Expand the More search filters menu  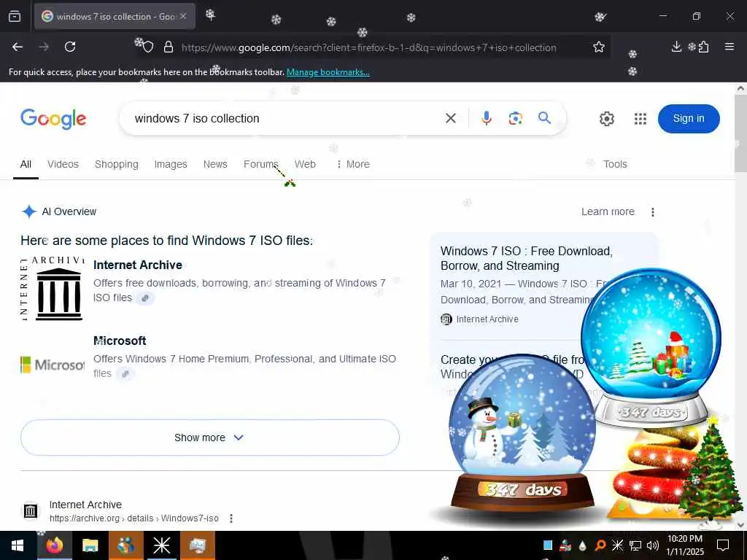pyautogui.click(x=353, y=164)
